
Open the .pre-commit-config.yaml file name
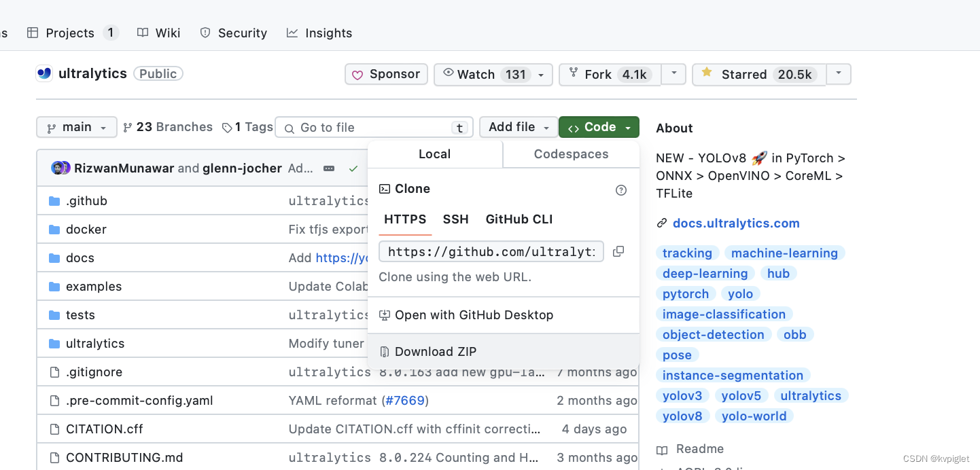(x=139, y=401)
